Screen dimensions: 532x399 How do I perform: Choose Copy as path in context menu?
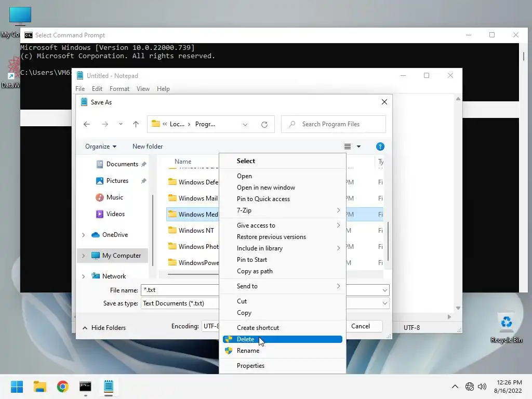tap(282, 271)
